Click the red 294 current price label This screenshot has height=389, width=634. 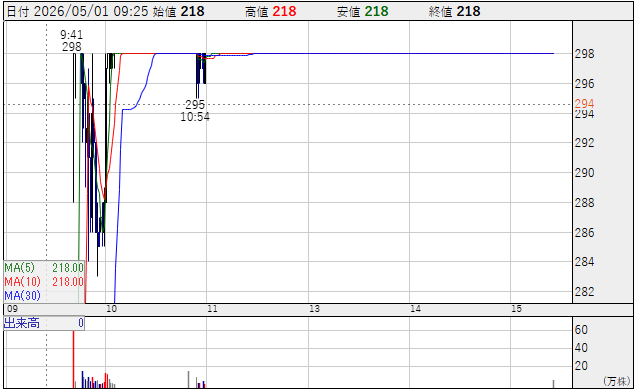(584, 103)
